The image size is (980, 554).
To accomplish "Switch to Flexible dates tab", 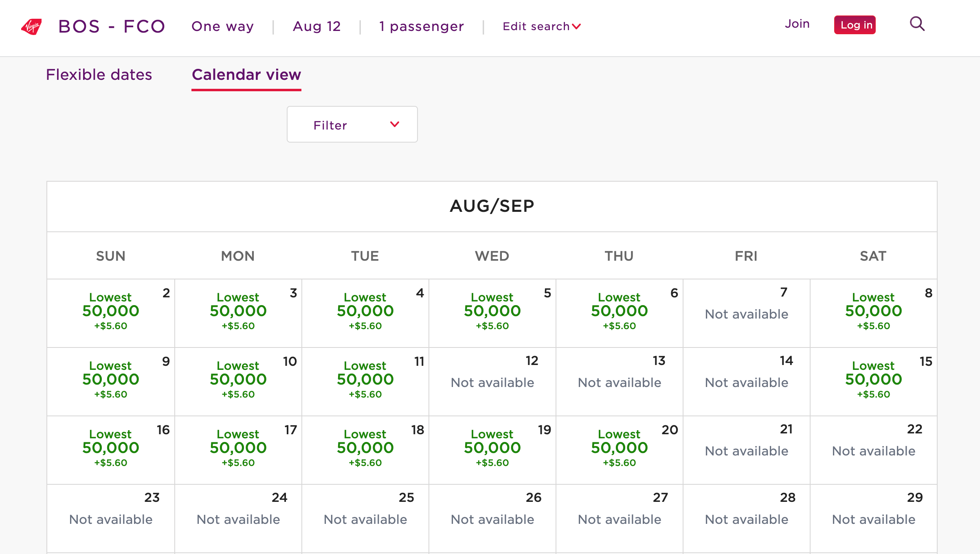I will point(99,75).
